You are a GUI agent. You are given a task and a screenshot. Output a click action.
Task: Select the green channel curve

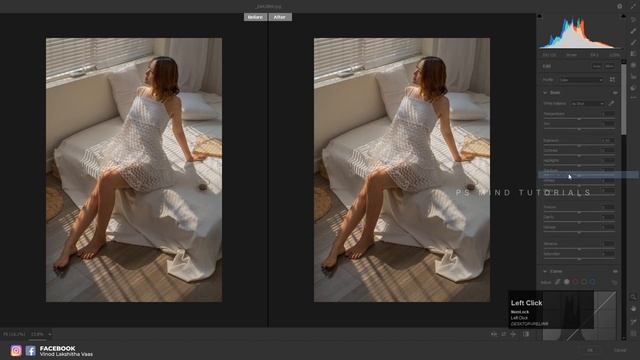584,282
